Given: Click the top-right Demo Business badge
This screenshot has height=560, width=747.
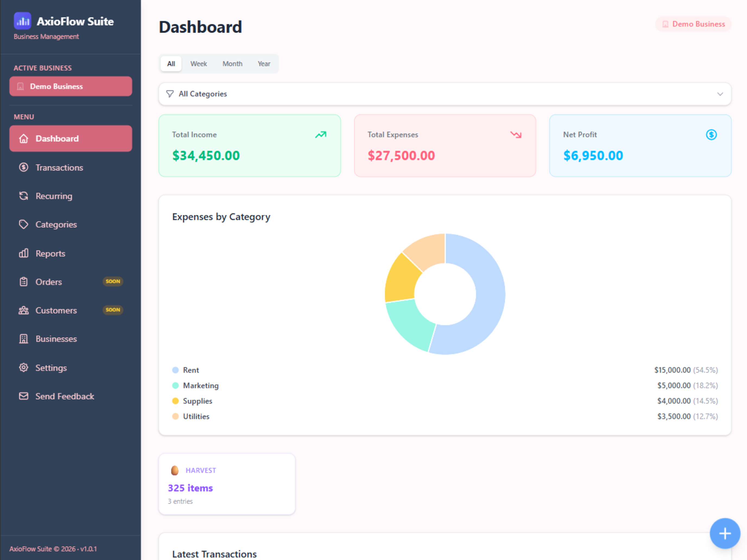Looking at the screenshot, I should tap(693, 24).
